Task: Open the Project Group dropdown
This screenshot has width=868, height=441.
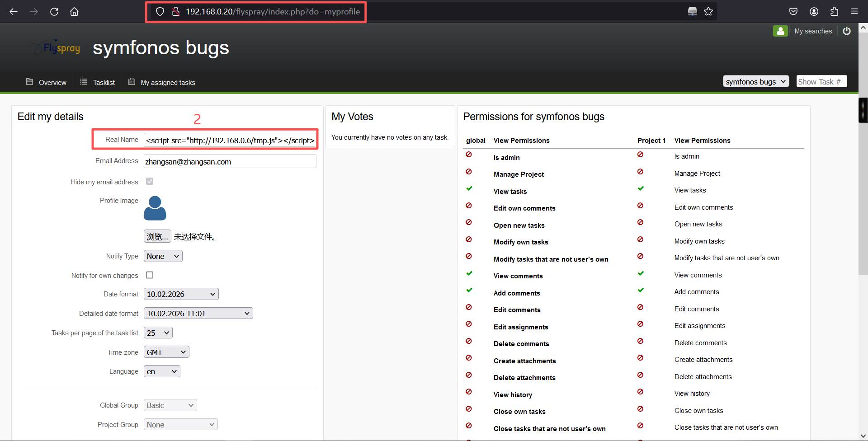Action: coord(181,425)
